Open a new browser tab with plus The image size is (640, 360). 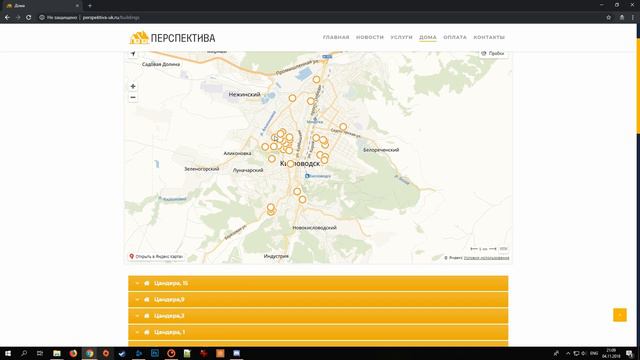90,6
